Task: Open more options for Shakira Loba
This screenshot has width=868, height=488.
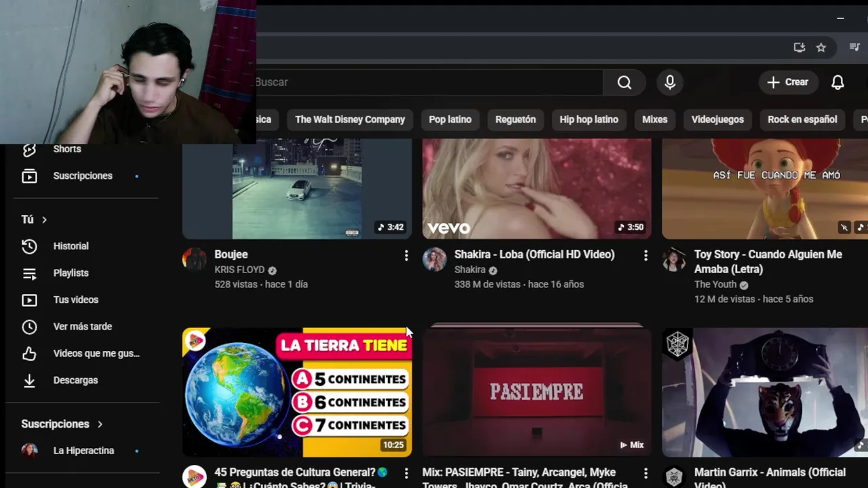Action: (x=646, y=256)
